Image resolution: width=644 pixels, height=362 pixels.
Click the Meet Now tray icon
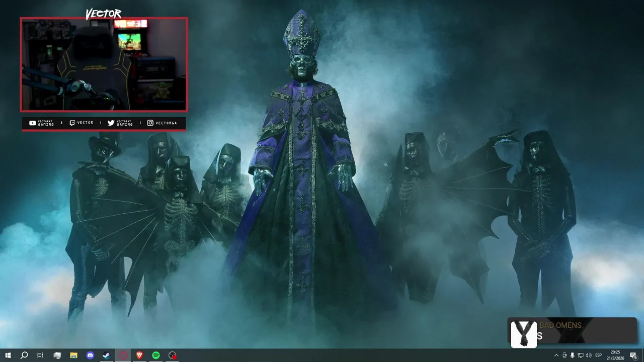564,355
